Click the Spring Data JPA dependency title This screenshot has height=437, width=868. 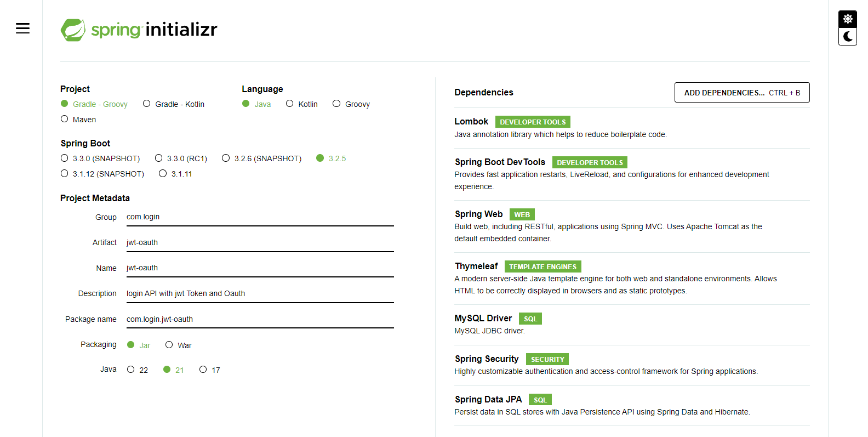[488, 400]
